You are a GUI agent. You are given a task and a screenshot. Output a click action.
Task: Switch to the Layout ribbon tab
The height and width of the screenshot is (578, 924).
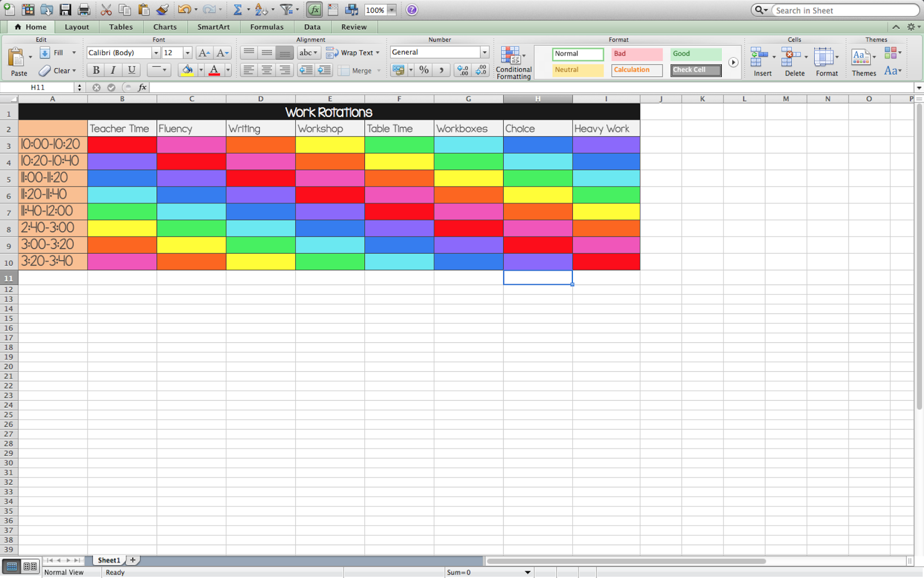[77, 27]
